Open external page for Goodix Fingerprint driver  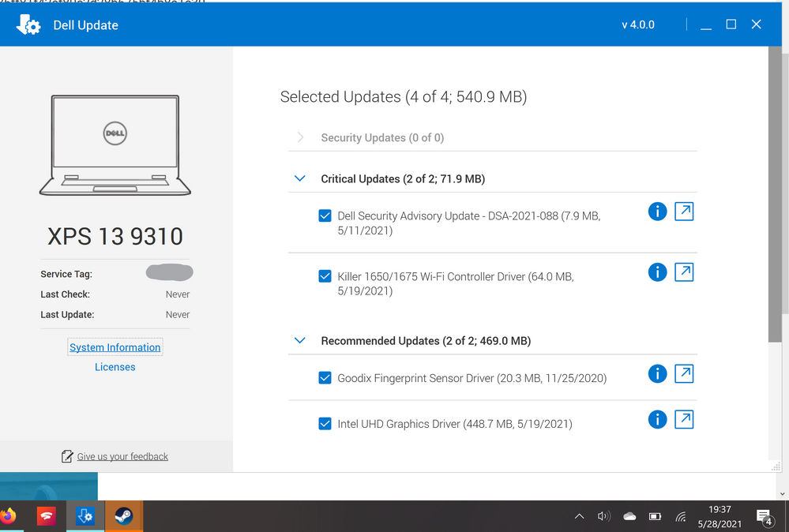[x=684, y=373]
